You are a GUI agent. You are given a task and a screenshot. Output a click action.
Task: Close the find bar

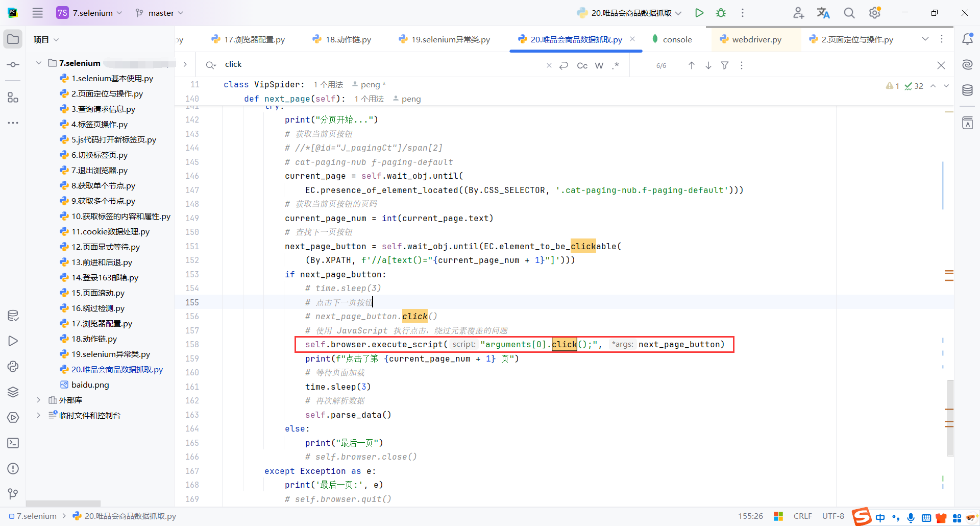(941, 65)
